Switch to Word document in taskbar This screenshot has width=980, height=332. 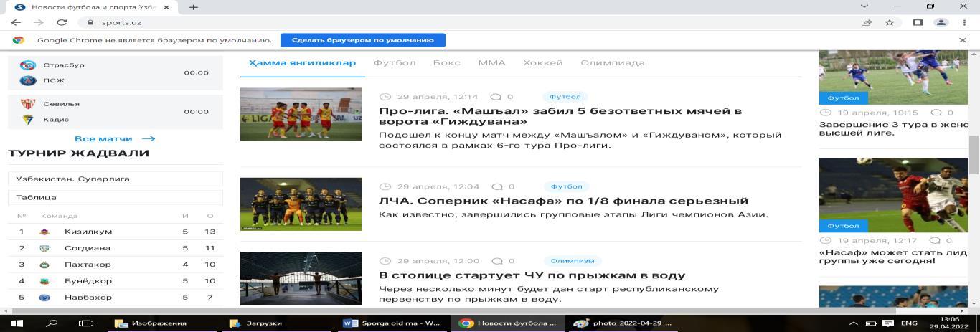click(393, 323)
